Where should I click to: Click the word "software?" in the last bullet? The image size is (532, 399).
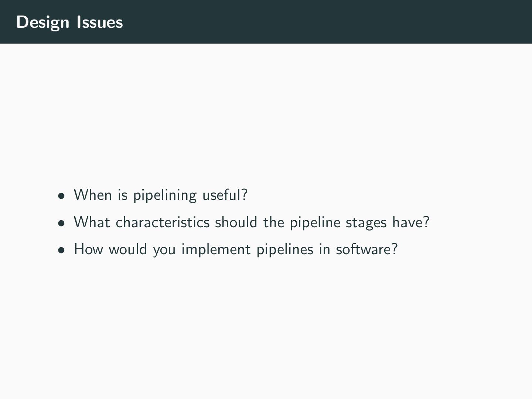[366, 249]
